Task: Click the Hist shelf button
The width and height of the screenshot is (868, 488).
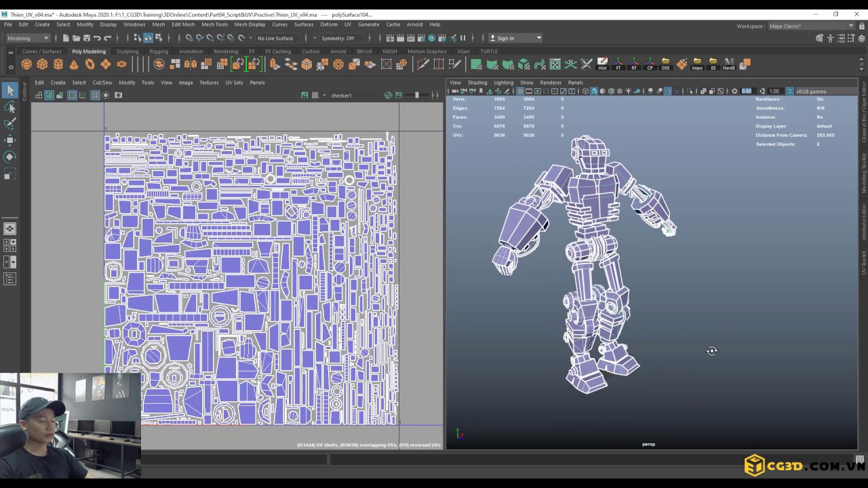Action: (602, 64)
